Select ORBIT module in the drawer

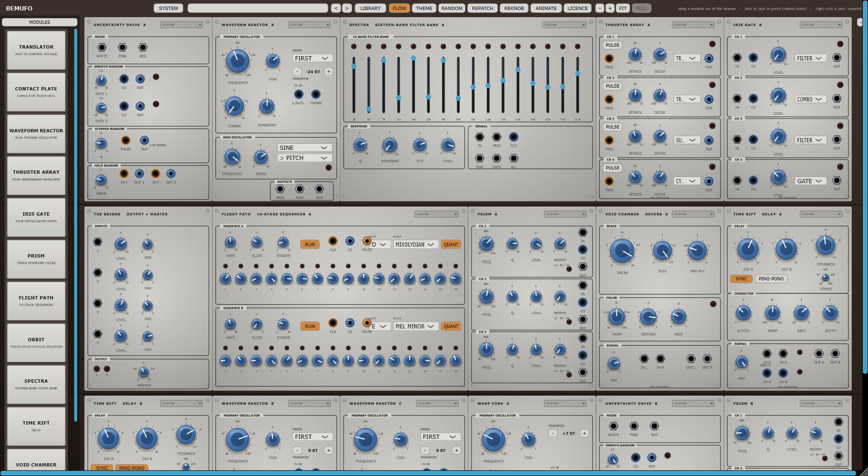pos(36,343)
